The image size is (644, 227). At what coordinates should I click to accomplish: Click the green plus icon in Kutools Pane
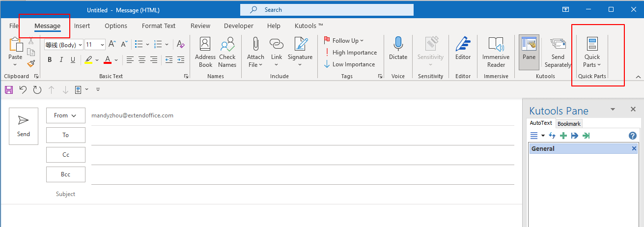(563, 136)
